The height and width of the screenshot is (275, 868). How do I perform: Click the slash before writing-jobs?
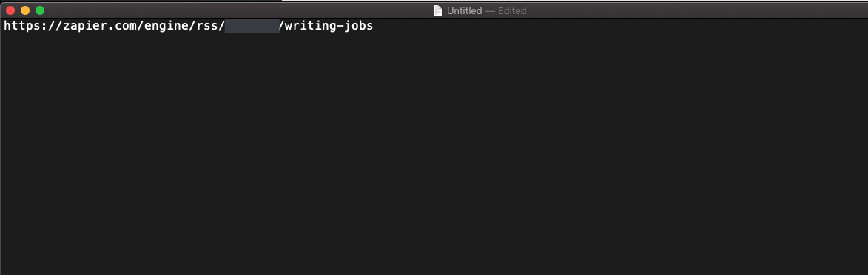coord(283,26)
